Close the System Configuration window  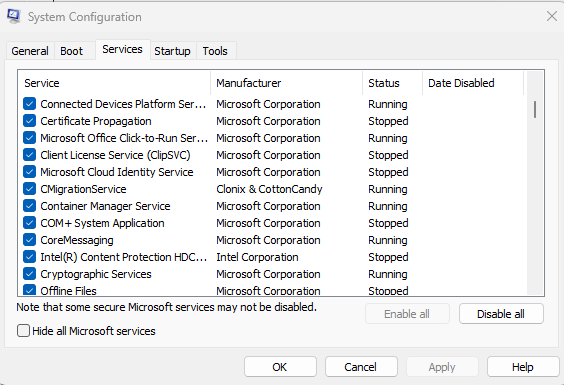pyautogui.click(x=551, y=16)
